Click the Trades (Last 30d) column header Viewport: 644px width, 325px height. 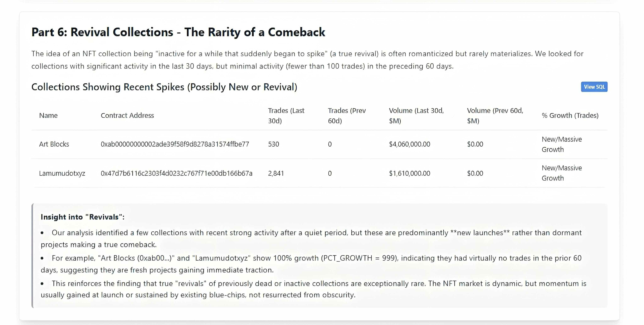286,116
